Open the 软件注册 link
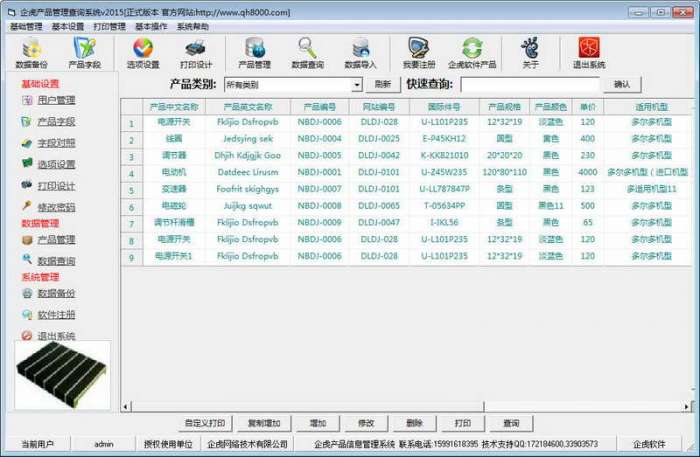The image size is (700, 457). tap(56, 315)
